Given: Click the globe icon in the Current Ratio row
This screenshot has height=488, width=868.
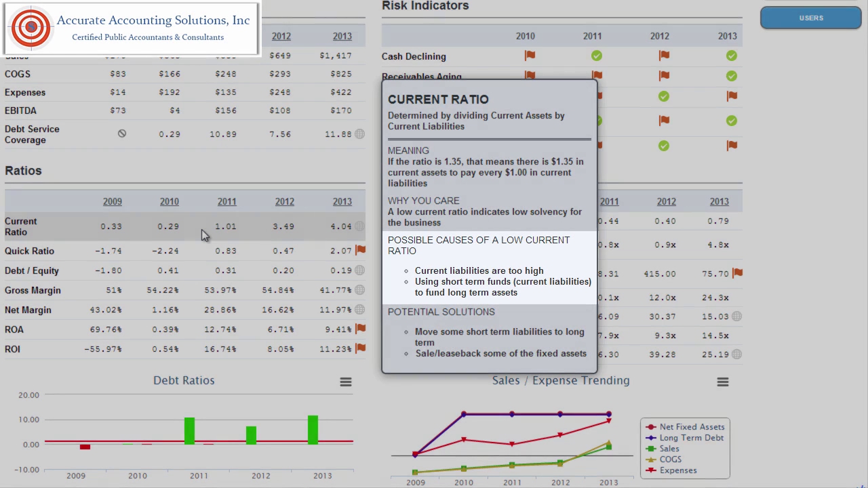Looking at the screenshot, I should pyautogui.click(x=359, y=226).
